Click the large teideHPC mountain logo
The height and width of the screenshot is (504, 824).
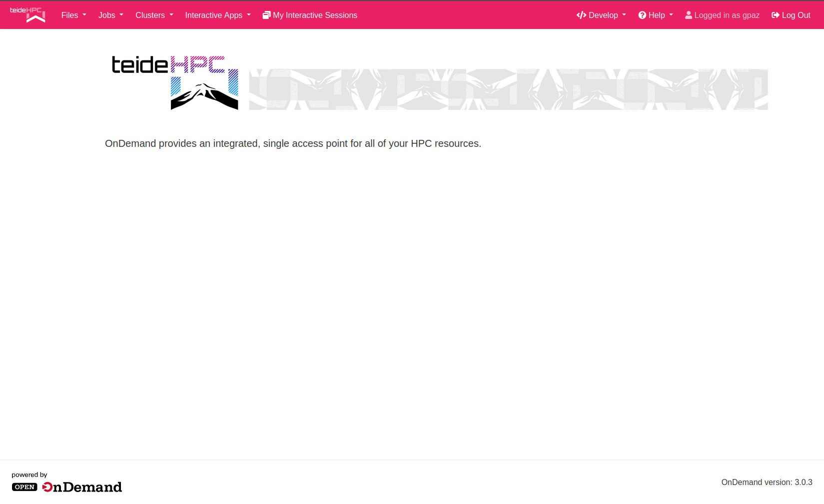[175, 82]
